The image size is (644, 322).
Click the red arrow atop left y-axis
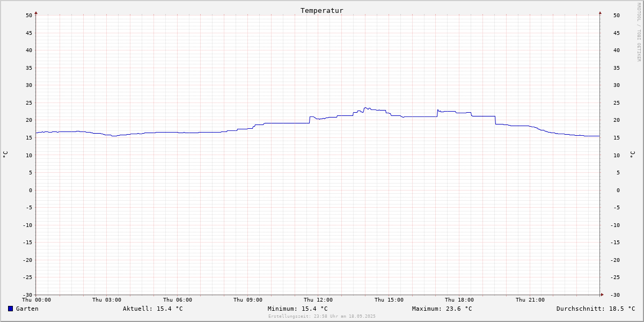[36, 12]
